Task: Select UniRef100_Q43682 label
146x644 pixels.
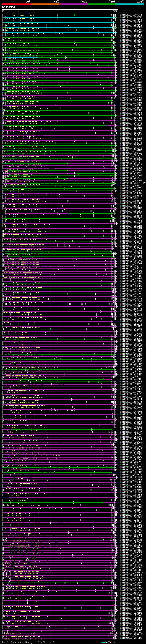Action: coord(131,108)
